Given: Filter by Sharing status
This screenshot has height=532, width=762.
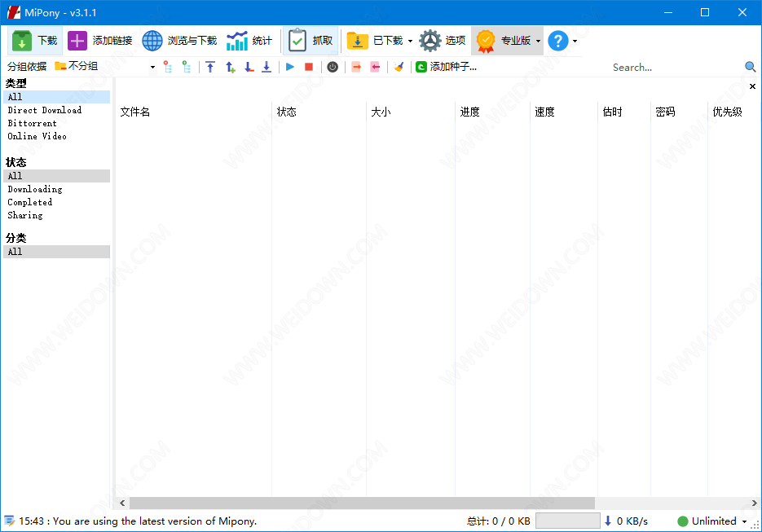Looking at the screenshot, I should coord(25,216).
